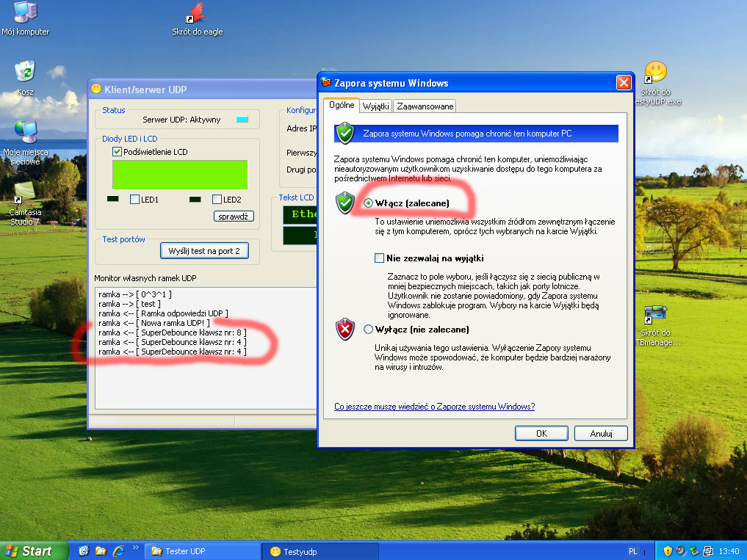Uncheck the Podświetlenie LCD checkbox
Viewport: 747px width, 560px height.
pyautogui.click(x=117, y=152)
